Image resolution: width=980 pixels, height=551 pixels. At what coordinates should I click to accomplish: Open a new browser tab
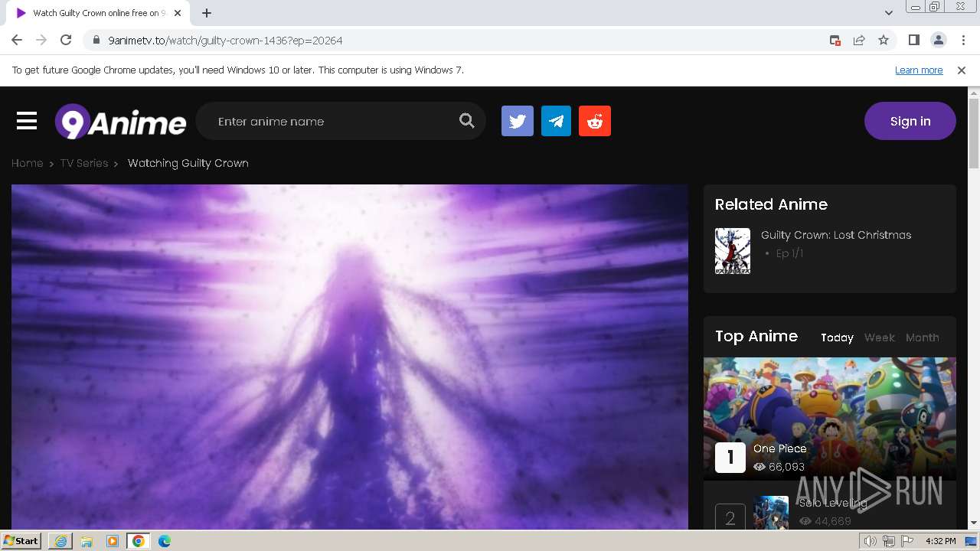coord(207,13)
